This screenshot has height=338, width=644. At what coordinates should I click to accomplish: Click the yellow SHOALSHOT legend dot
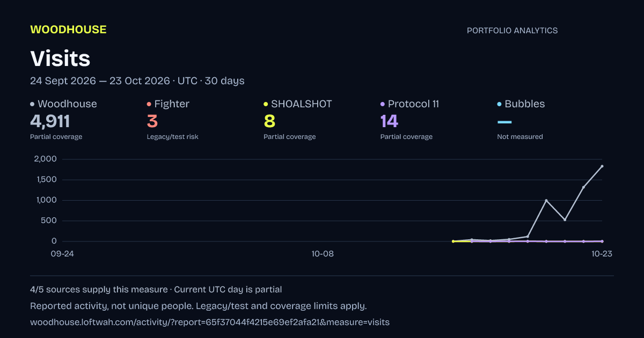(266, 104)
